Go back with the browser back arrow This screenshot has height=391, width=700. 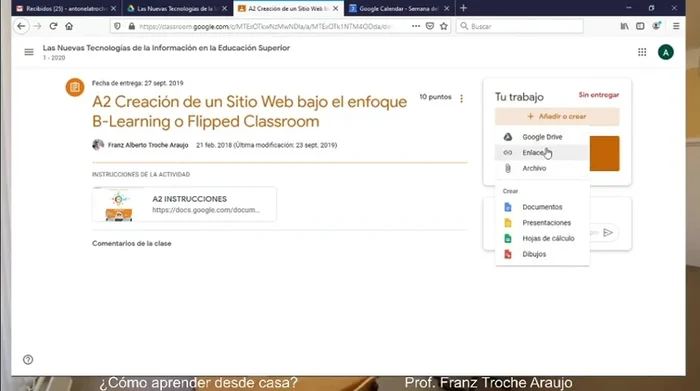click(21, 26)
